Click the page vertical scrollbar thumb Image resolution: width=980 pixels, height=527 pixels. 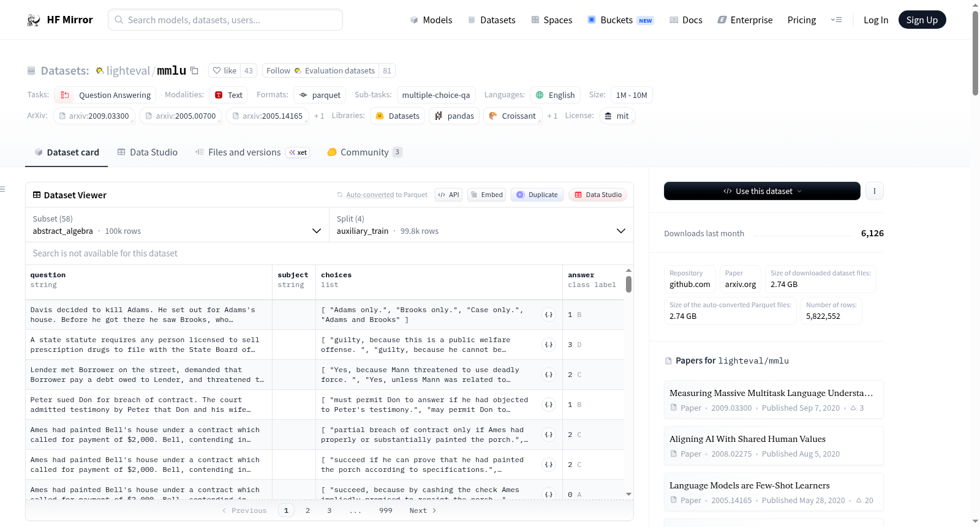click(x=975, y=54)
